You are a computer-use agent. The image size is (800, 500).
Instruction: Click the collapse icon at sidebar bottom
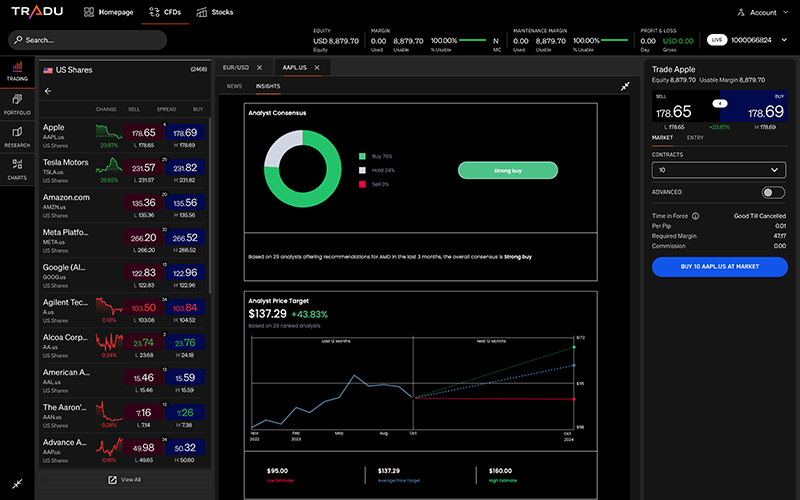(17, 483)
